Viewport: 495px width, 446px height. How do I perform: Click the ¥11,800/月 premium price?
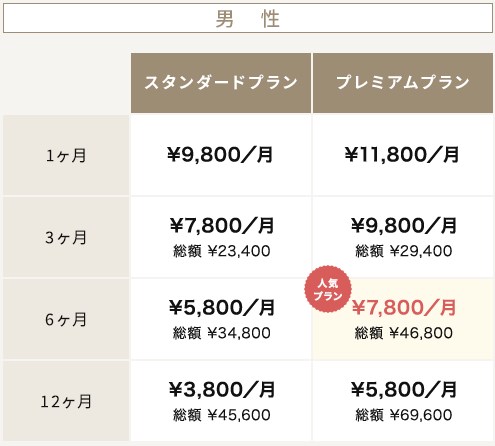(402, 155)
